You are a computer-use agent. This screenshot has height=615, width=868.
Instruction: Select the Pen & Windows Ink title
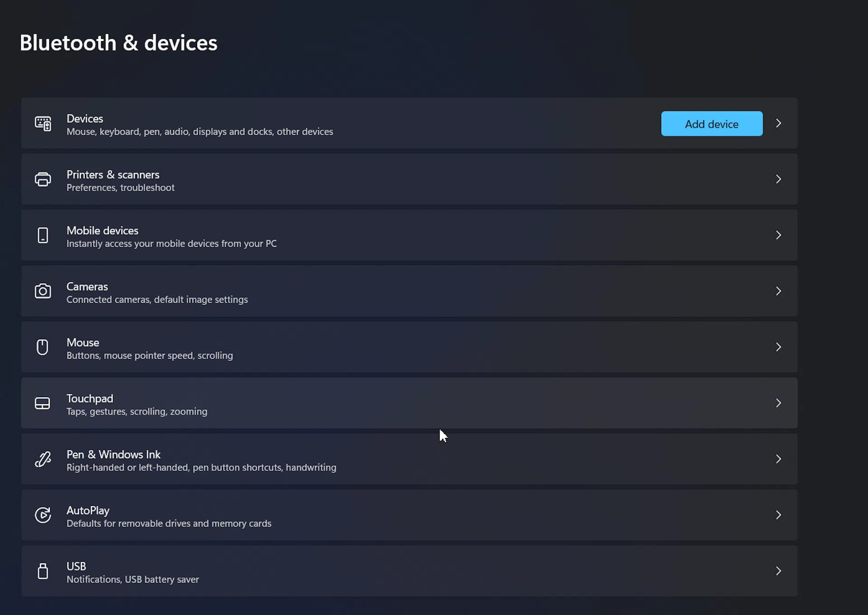113,455
